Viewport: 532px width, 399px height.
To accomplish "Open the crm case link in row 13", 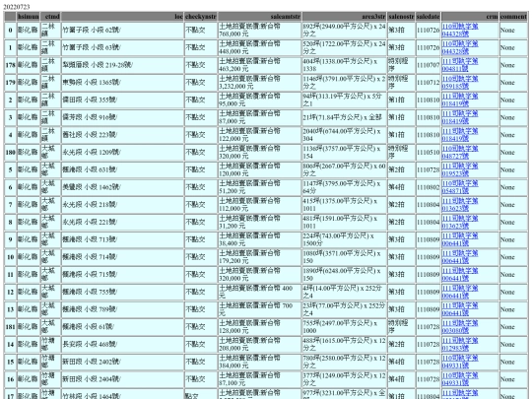I will click(x=460, y=309).
